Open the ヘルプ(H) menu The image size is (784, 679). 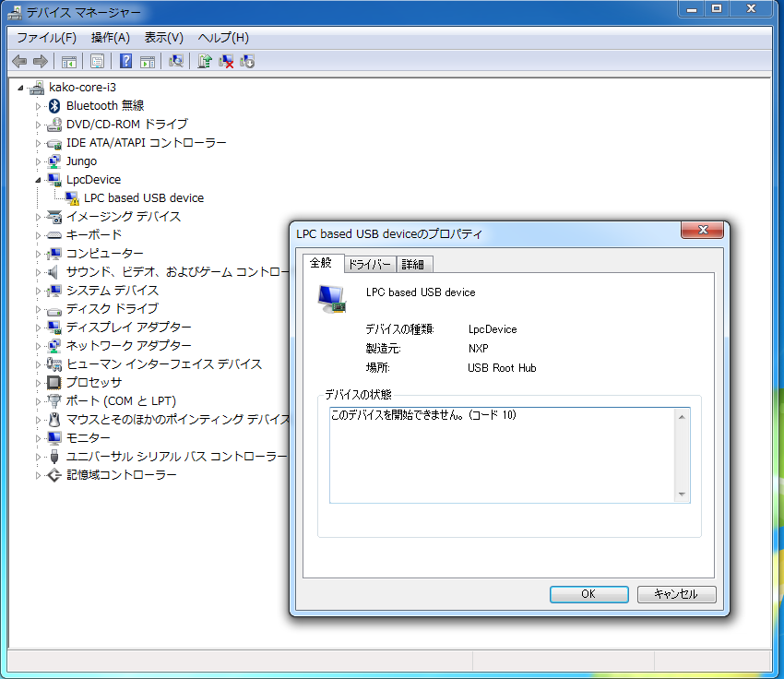(x=223, y=38)
